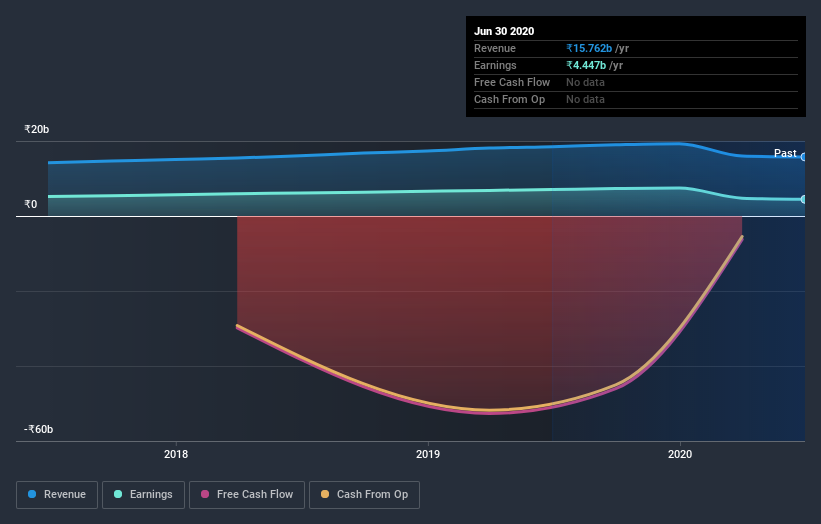Click Free Cash Flow 'No data' in tooltip
The width and height of the screenshot is (821, 524).
pyautogui.click(x=585, y=82)
